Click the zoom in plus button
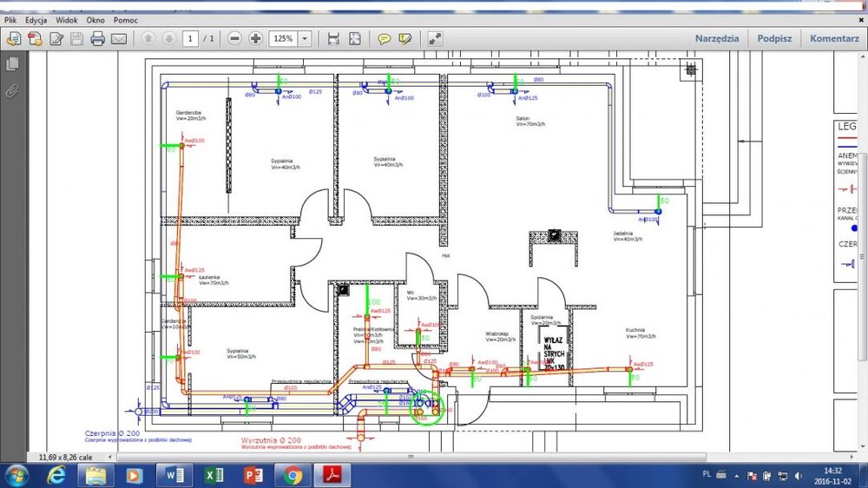Viewport: 868px width, 488px height. click(x=255, y=39)
